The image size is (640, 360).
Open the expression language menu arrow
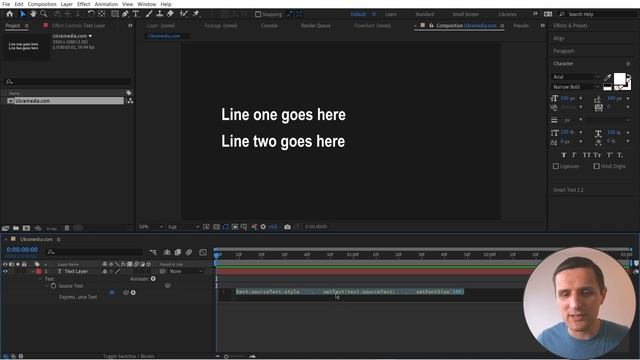pyautogui.click(x=133, y=292)
